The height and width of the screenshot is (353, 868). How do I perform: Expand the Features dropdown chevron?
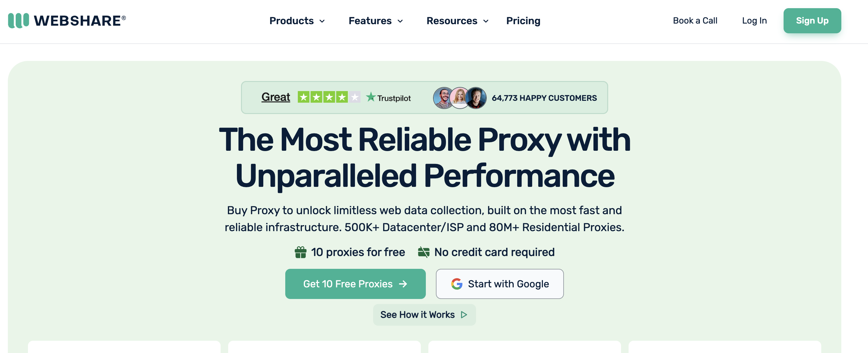click(x=400, y=21)
